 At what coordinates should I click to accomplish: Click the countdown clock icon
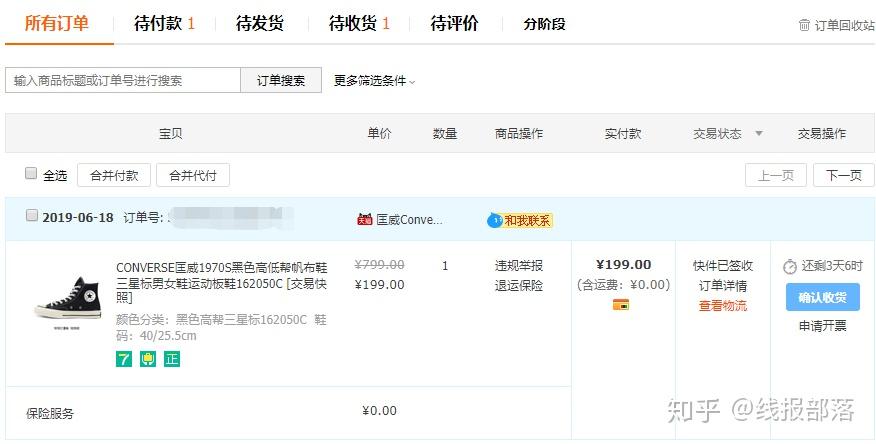point(790,266)
